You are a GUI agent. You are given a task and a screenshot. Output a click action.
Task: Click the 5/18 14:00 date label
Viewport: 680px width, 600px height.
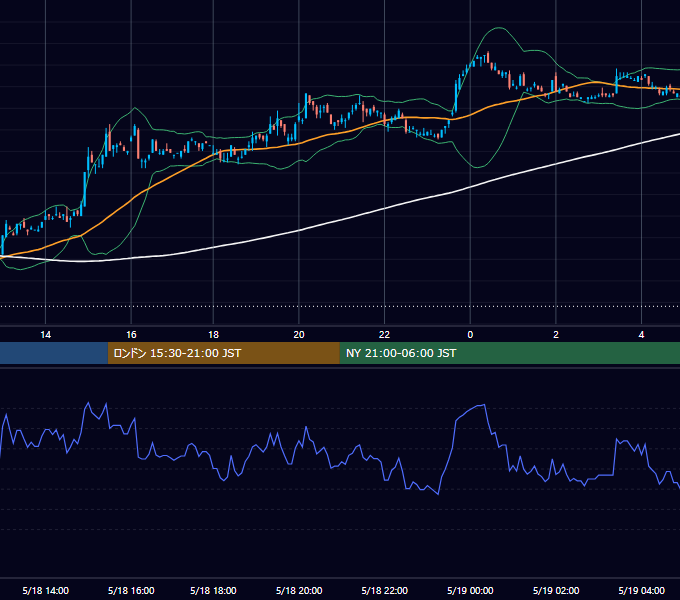click(46, 590)
